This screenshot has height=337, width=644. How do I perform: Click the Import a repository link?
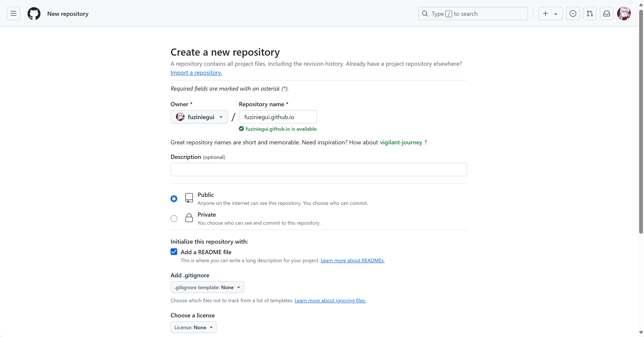click(196, 73)
